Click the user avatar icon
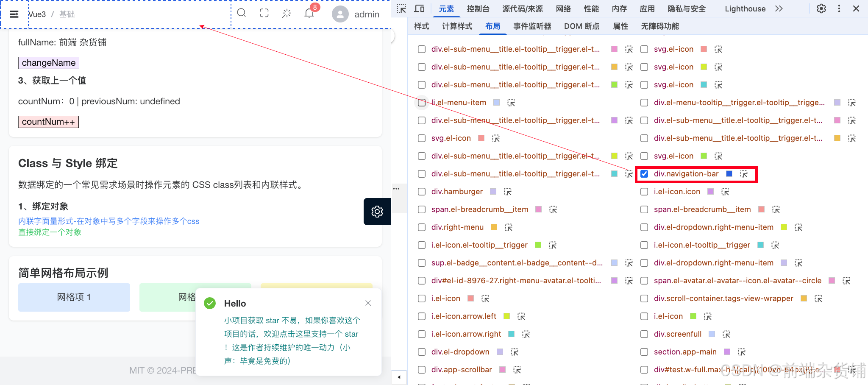The width and height of the screenshot is (868, 385). [x=340, y=14]
